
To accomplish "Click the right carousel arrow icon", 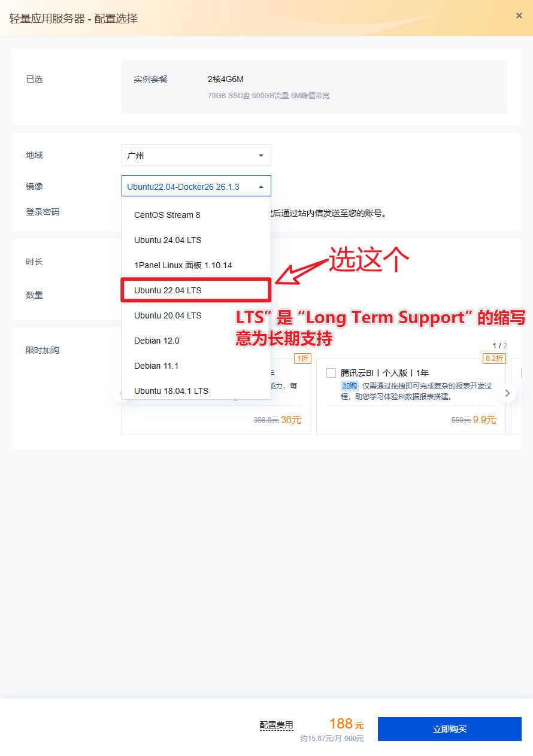I will [507, 393].
